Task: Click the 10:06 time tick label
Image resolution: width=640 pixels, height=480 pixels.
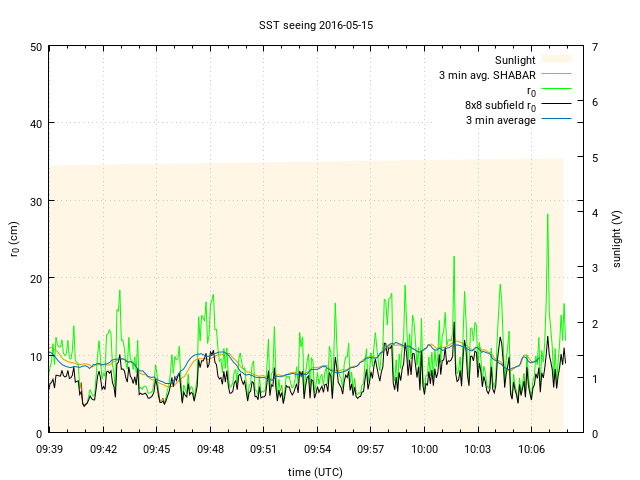Action: click(x=532, y=449)
